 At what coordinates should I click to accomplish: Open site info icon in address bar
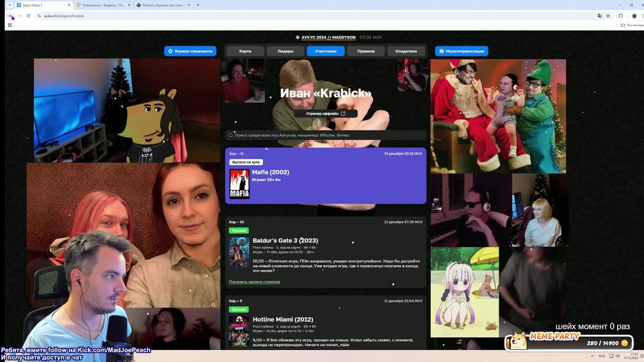pos(39,16)
